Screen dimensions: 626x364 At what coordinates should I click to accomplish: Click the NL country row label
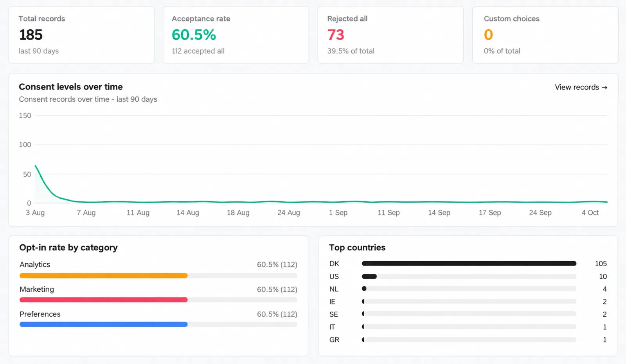[334, 289]
